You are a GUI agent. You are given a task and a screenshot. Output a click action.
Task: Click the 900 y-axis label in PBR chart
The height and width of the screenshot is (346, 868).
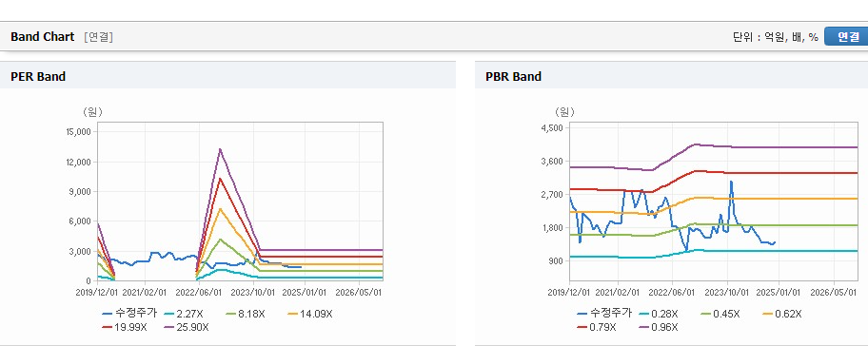557,260
